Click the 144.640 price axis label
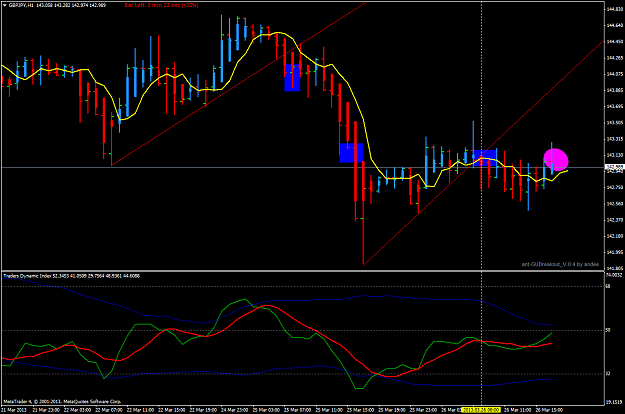 tap(614, 25)
